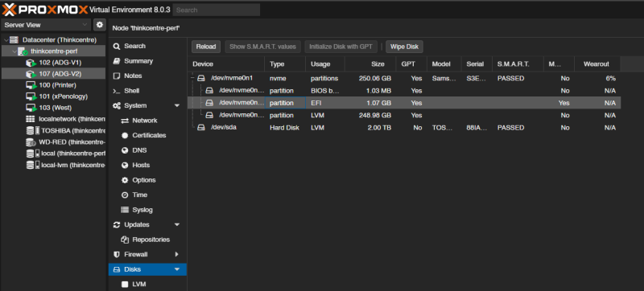Click the Wipe Disk button

[x=404, y=47]
